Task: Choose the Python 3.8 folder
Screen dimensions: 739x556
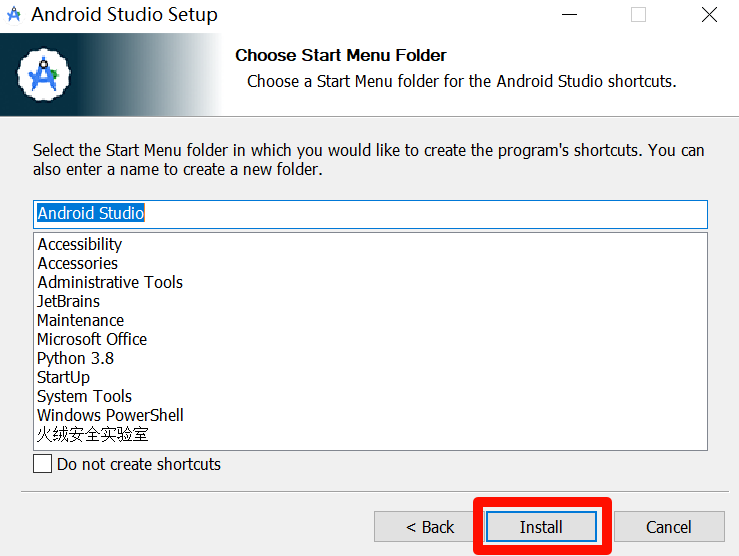Action: [76, 358]
